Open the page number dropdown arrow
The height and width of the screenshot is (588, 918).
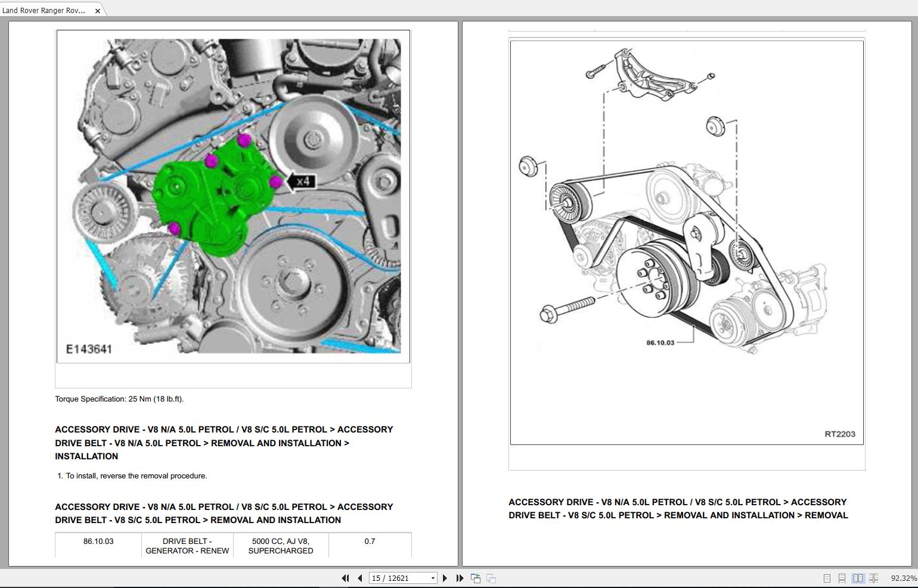click(x=433, y=578)
